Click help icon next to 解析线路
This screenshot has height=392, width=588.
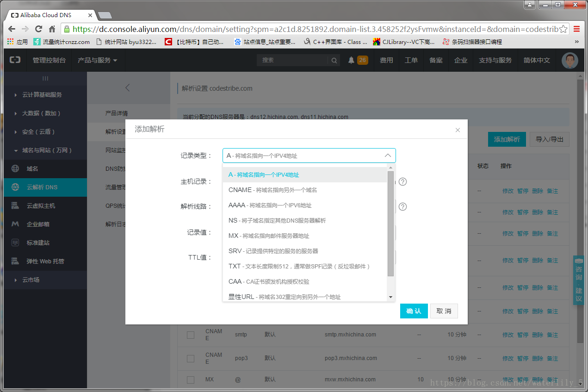(x=402, y=206)
